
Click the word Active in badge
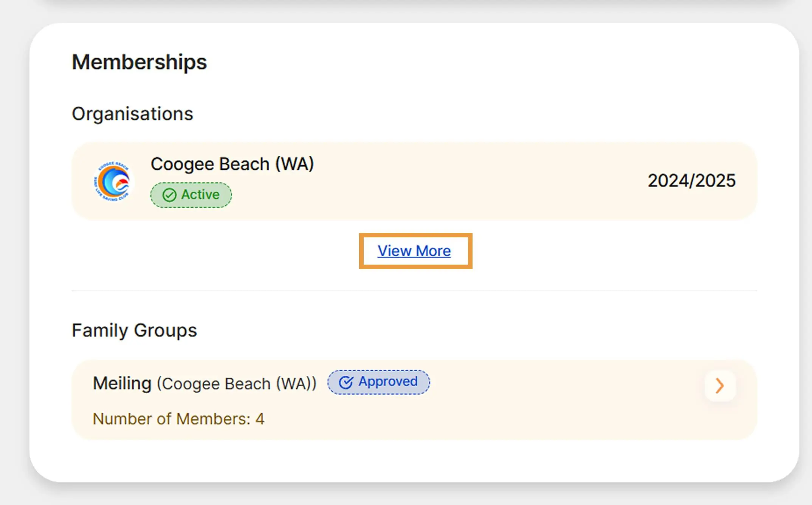[x=200, y=195]
